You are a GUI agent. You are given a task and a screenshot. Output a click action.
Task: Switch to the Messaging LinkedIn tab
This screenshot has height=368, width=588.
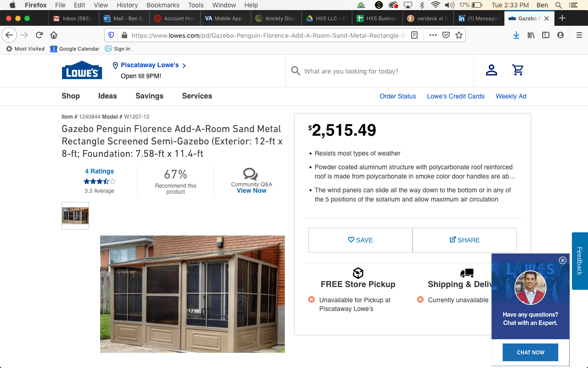(479, 18)
